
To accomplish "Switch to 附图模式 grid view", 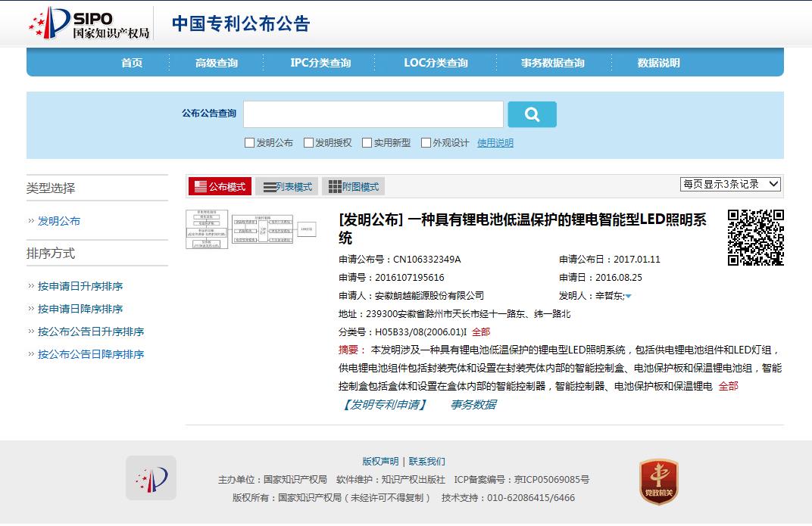I will 353,187.
